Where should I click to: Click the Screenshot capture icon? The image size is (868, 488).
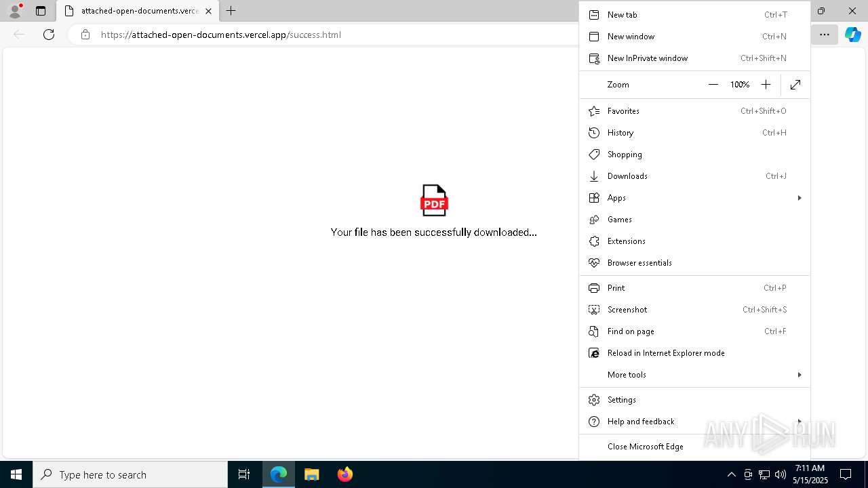click(x=594, y=310)
